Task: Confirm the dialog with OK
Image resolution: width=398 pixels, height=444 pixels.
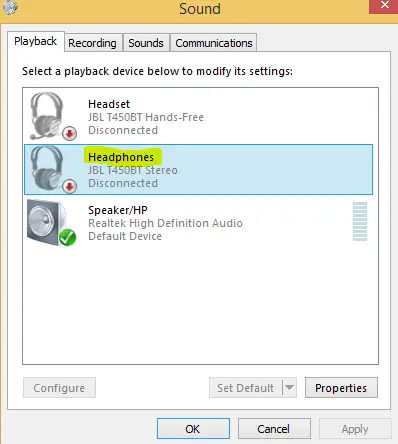Action: (x=193, y=429)
